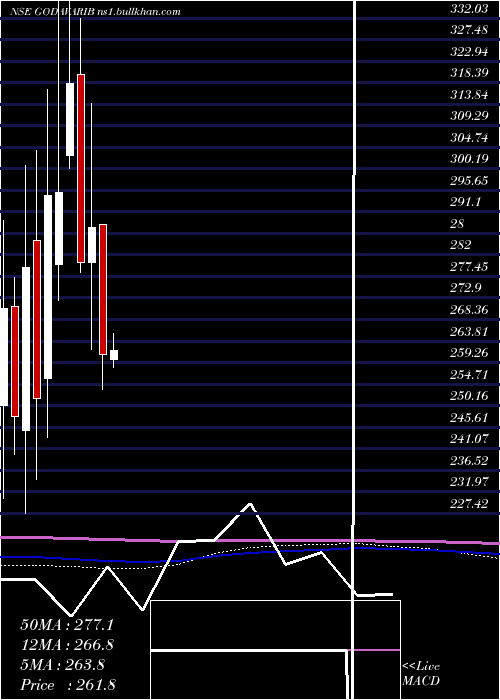The height and width of the screenshot is (700, 500).
Task: Click the MACD line peak point
Action: pos(250,504)
